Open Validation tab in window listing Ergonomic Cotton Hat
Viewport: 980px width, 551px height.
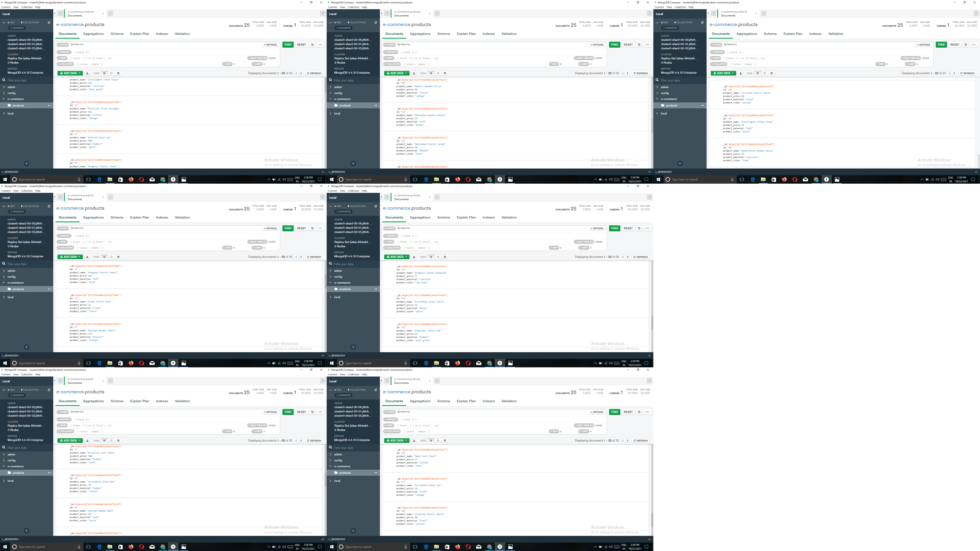[x=509, y=218]
